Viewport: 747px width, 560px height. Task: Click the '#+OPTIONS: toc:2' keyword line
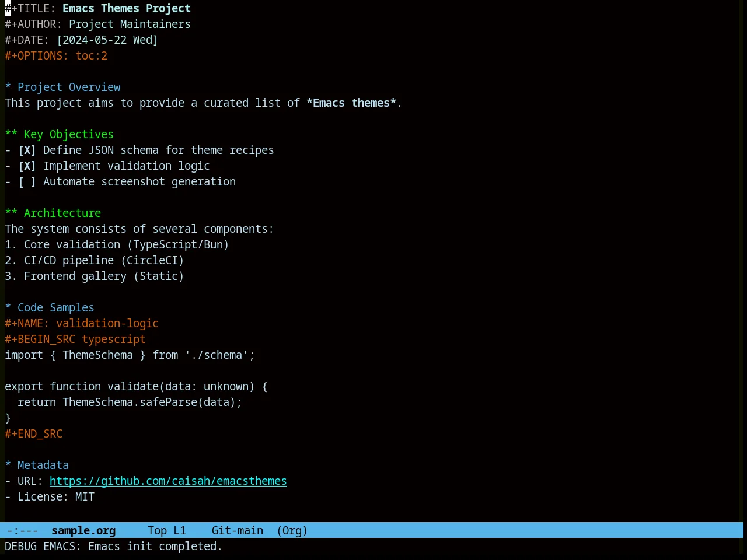point(56,56)
